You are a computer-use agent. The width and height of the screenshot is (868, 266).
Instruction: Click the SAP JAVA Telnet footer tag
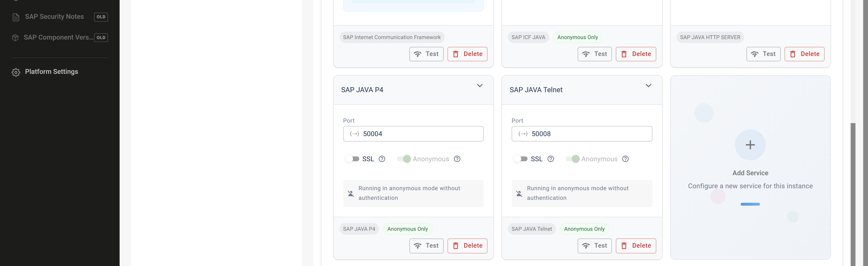pyautogui.click(x=531, y=229)
